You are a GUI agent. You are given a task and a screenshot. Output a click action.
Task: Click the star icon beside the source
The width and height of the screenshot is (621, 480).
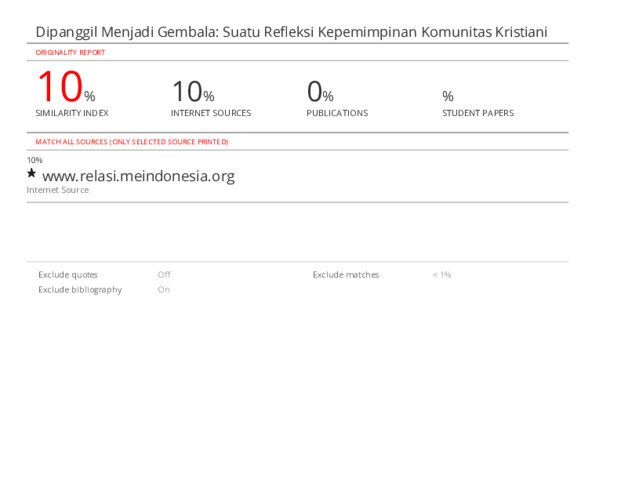(x=31, y=173)
